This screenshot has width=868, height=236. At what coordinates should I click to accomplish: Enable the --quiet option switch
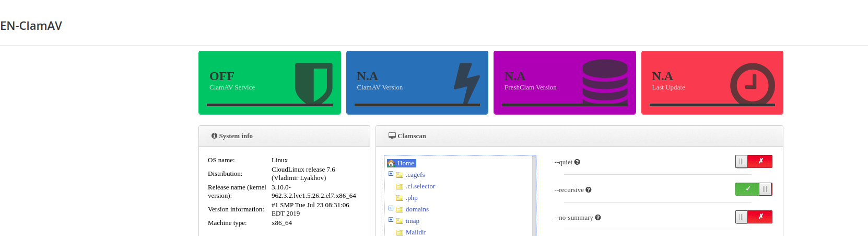pyautogui.click(x=753, y=162)
